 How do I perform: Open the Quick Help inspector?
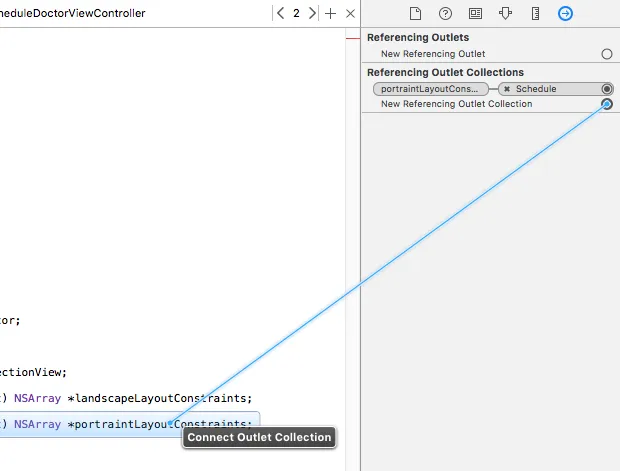(445, 13)
